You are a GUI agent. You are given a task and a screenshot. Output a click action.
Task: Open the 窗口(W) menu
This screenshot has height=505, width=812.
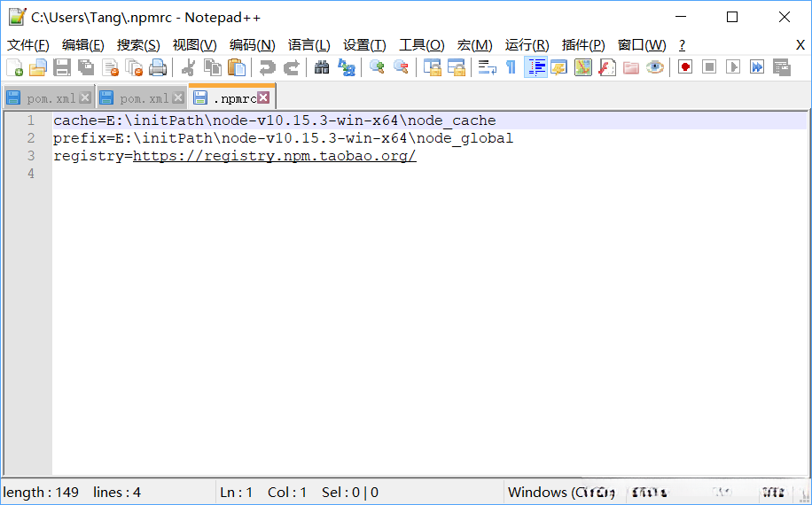pyautogui.click(x=642, y=45)
